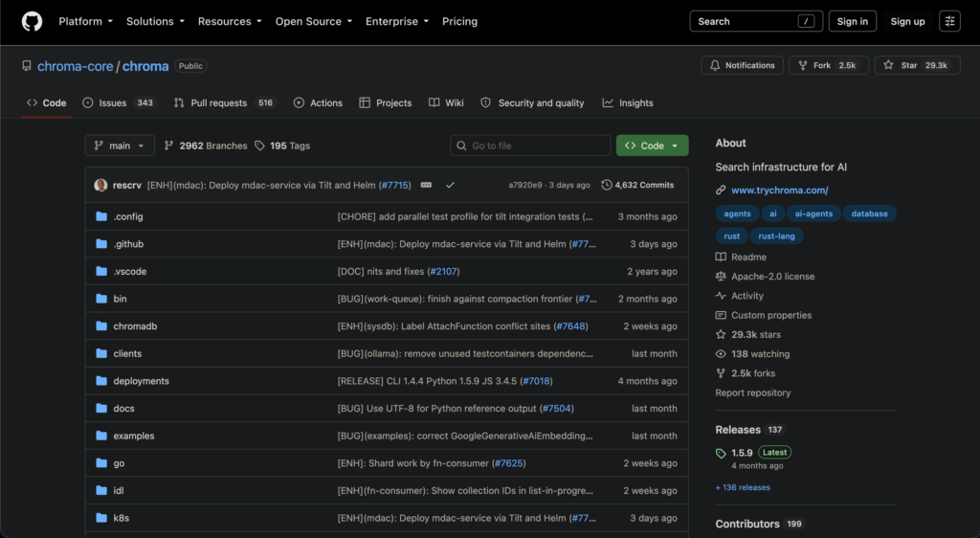View the 138 watching link
The width and height of the screenshot is (980, 538).
[752, 353]
